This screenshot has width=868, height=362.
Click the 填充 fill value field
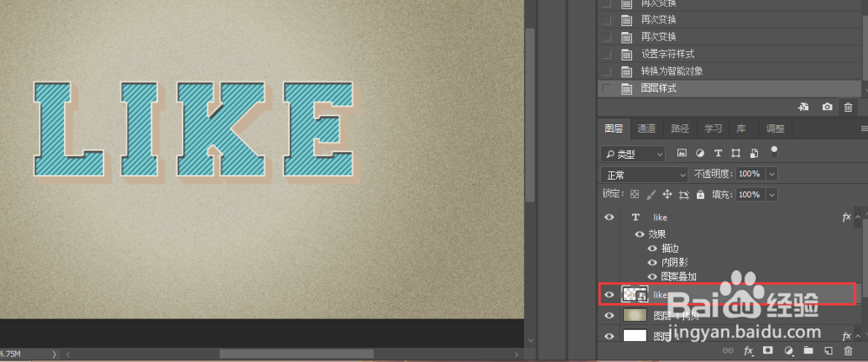pos(750,194)
